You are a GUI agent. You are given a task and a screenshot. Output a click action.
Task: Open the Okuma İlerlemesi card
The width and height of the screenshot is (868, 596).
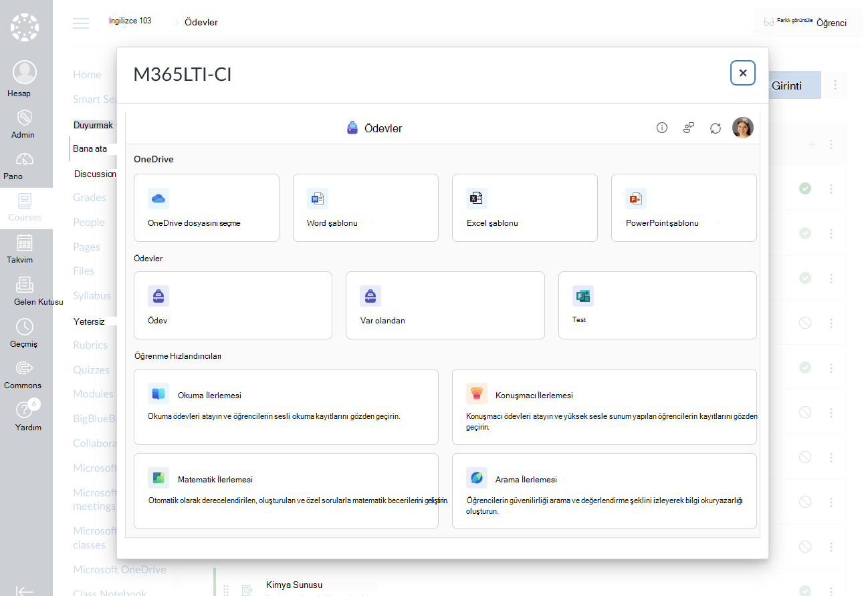286,407
